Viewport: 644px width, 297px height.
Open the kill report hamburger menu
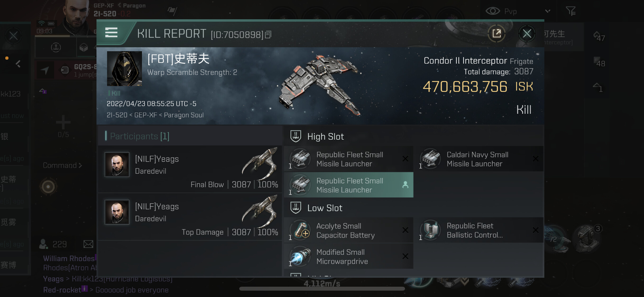tap(111, 33)
